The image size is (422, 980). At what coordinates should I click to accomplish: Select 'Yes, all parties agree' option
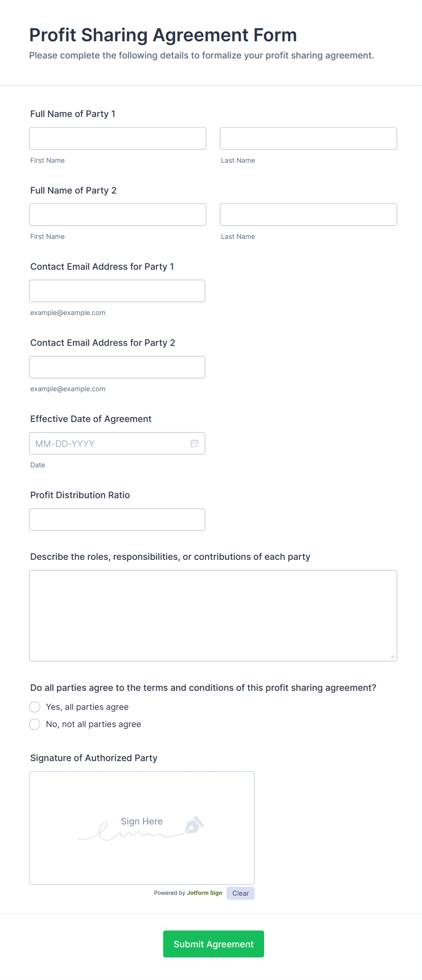tap(35, 707)
